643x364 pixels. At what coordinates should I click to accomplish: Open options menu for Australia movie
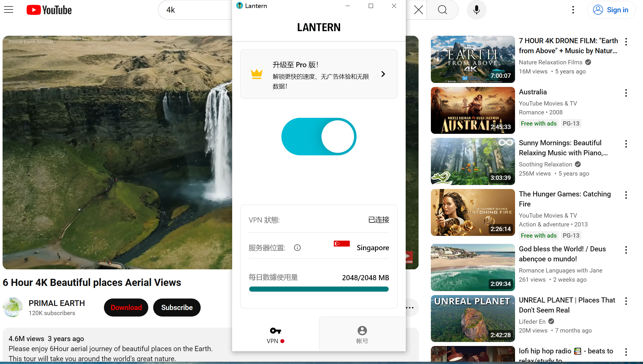[626, 93]
